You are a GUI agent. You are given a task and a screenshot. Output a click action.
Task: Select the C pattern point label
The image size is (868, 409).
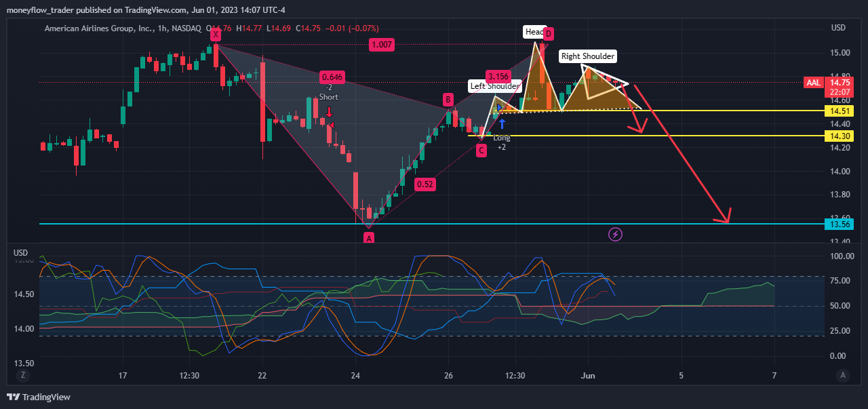[x=481, y=151]
